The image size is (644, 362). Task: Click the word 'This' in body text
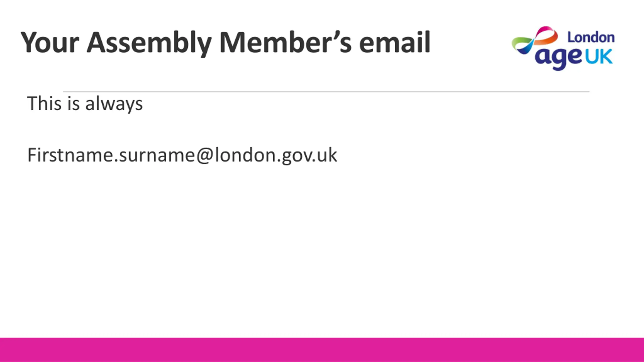click(x=44, y=103)
